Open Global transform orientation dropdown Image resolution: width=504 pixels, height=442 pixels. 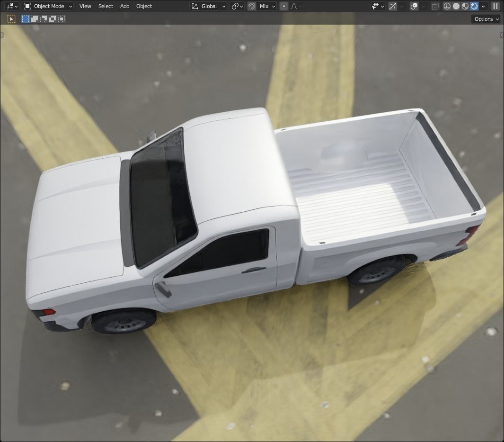click(209, 6)
